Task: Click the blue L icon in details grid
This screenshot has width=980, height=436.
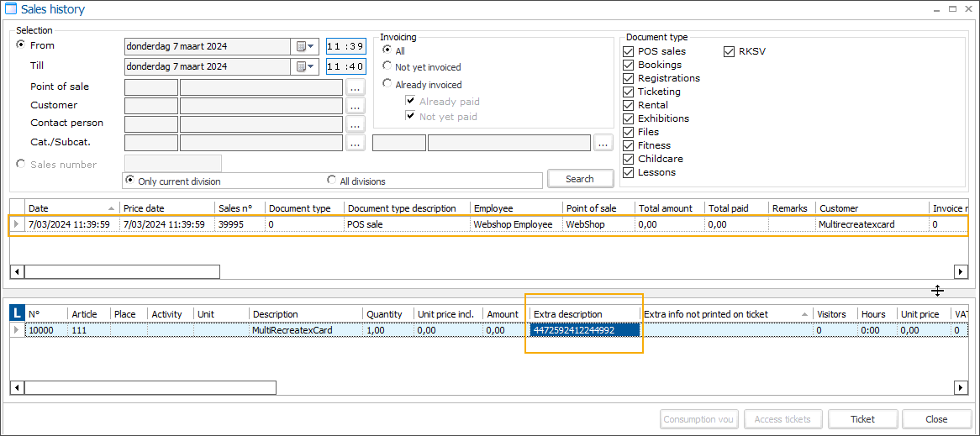Action: 17,313
